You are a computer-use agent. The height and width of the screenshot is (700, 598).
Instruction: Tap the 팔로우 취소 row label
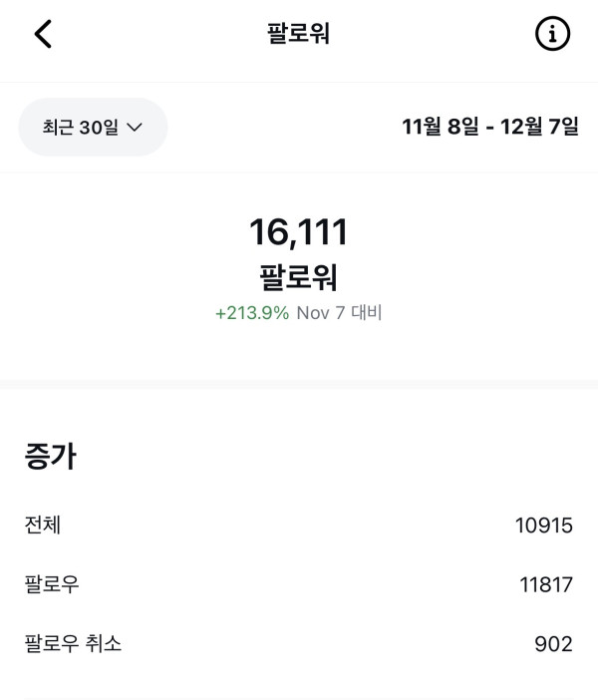pyautogui.click(x=73, y=643)
